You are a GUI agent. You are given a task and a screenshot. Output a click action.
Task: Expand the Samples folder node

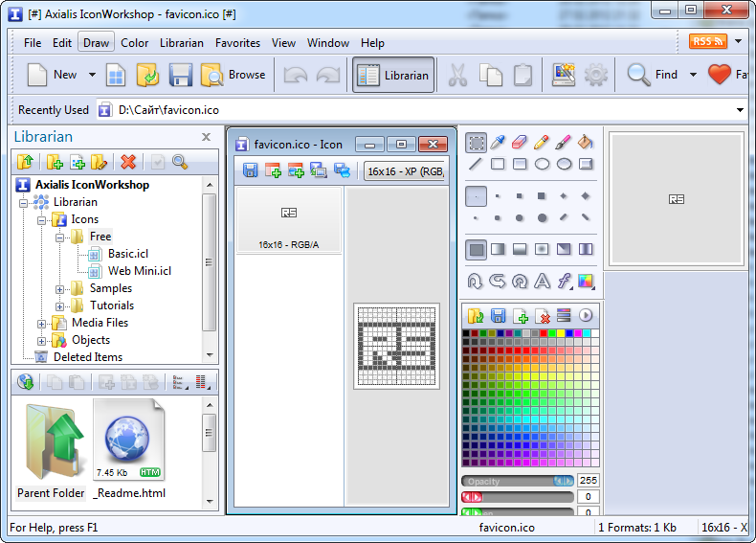pos(59,289)
